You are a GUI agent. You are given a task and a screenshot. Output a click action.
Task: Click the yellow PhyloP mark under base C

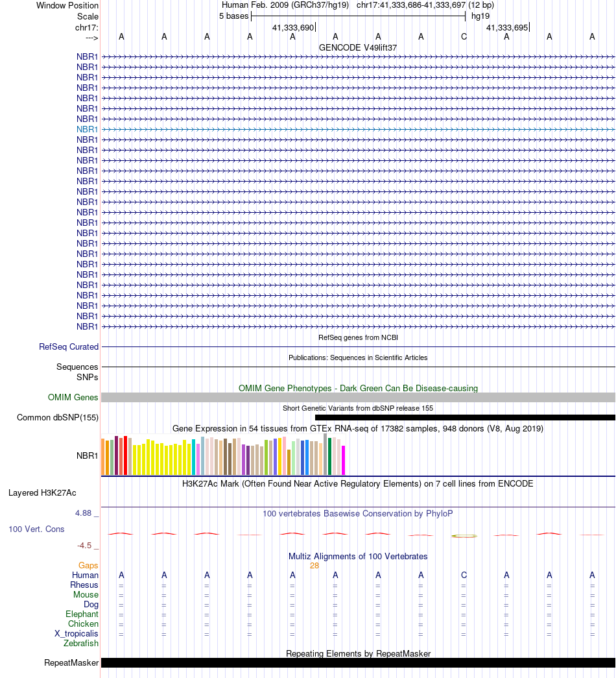click(464, 536)
